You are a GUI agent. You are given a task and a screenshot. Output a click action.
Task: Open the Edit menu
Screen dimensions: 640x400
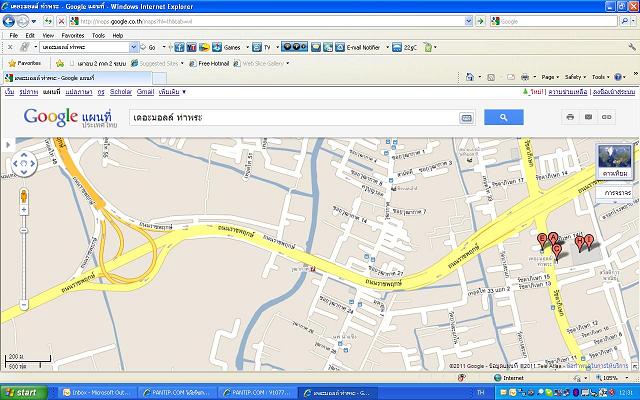pos(30,36)
